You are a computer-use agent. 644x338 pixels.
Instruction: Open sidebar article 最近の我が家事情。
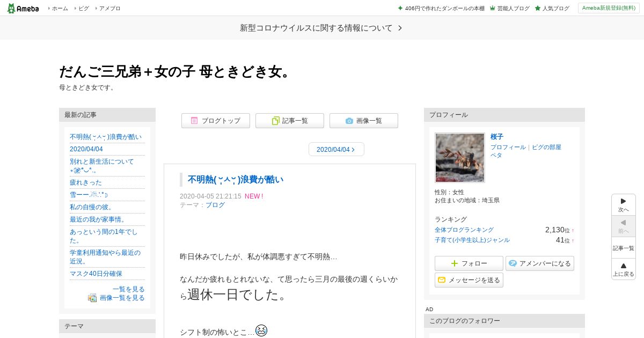click(98, 219)
